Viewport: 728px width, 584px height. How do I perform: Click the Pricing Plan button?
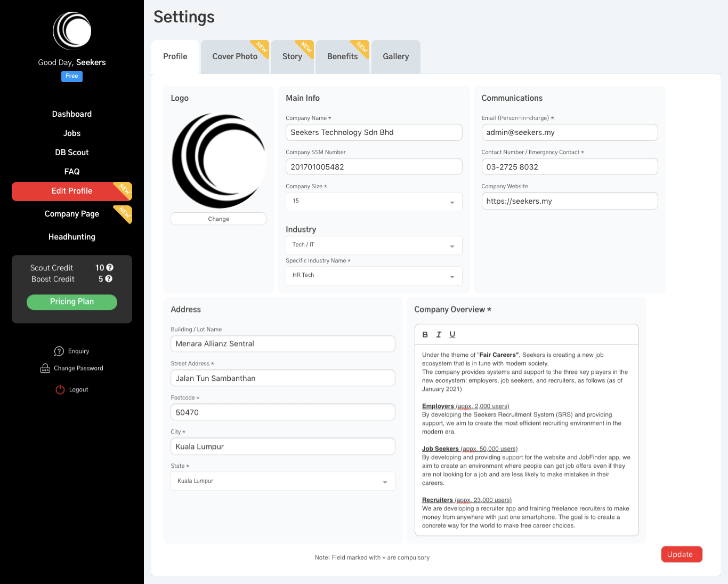[x=72, y=302]
